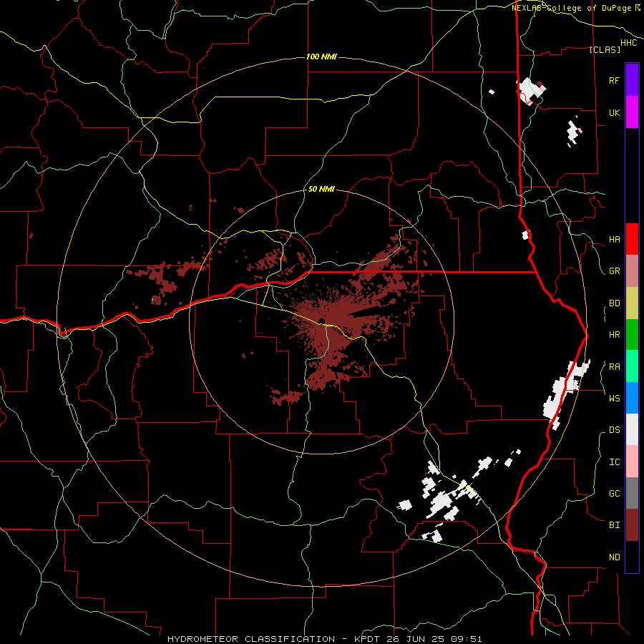Click the GC gray legend swatch

coord(632,493)
